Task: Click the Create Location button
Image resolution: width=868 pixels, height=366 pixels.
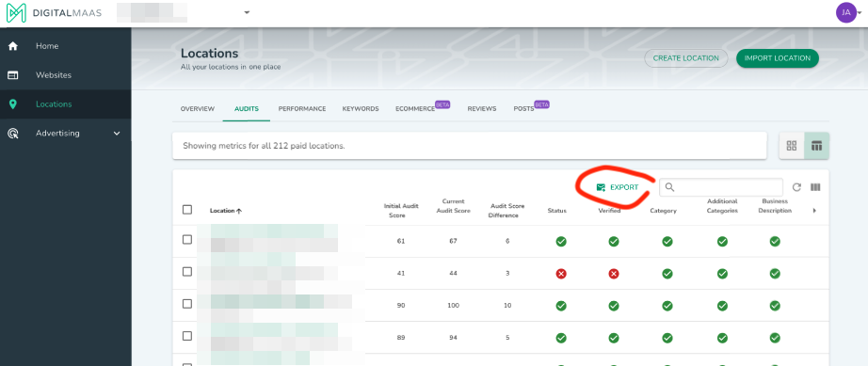Action: coord(686,58)
